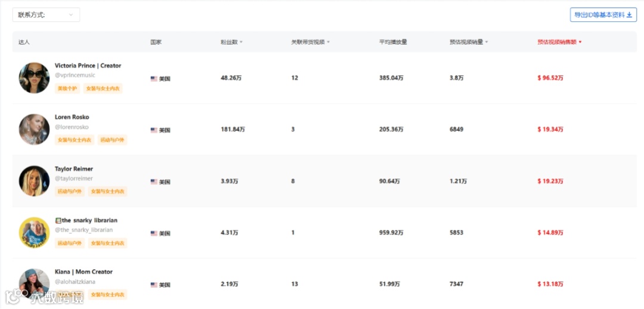Viewport: 644px width, 309px height.
Task: Open Loren Rosko name link
Action: pyautogui.click(x=72, y=117)
